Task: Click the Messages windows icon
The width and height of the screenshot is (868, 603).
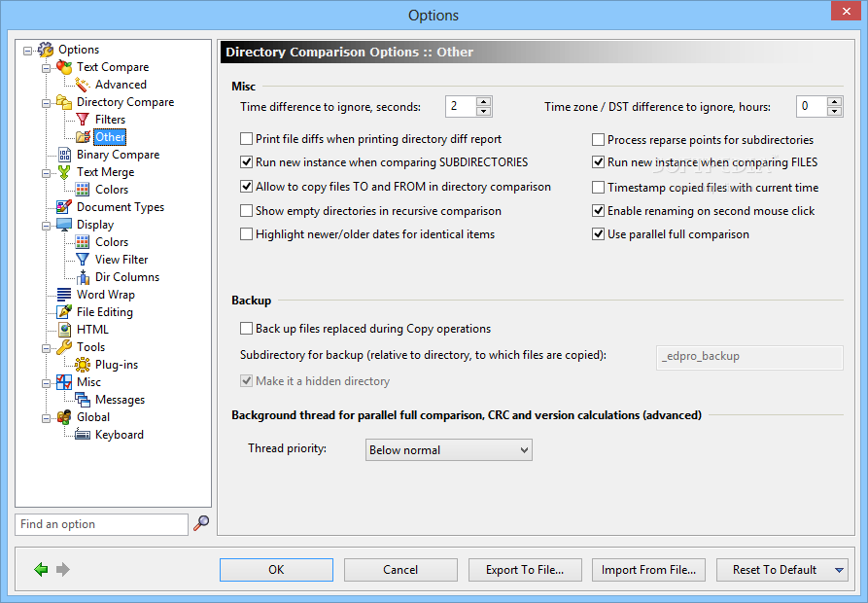Action: pos(83,400)
